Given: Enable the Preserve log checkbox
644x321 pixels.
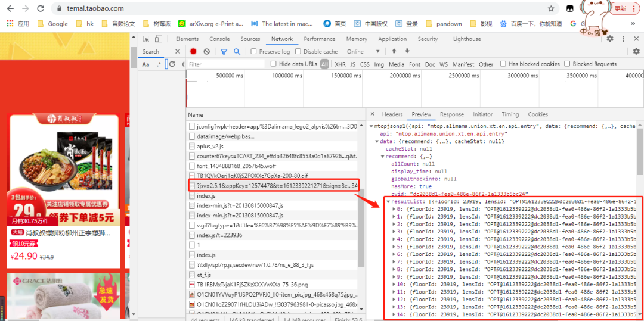Looking at the screenshot, I should pos(254,52).
